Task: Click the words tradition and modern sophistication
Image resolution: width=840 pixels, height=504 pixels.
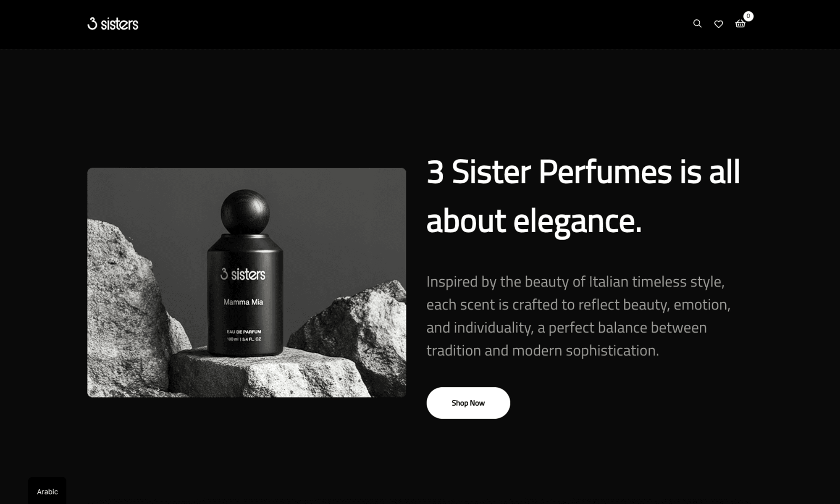Action: pos(542,350)
